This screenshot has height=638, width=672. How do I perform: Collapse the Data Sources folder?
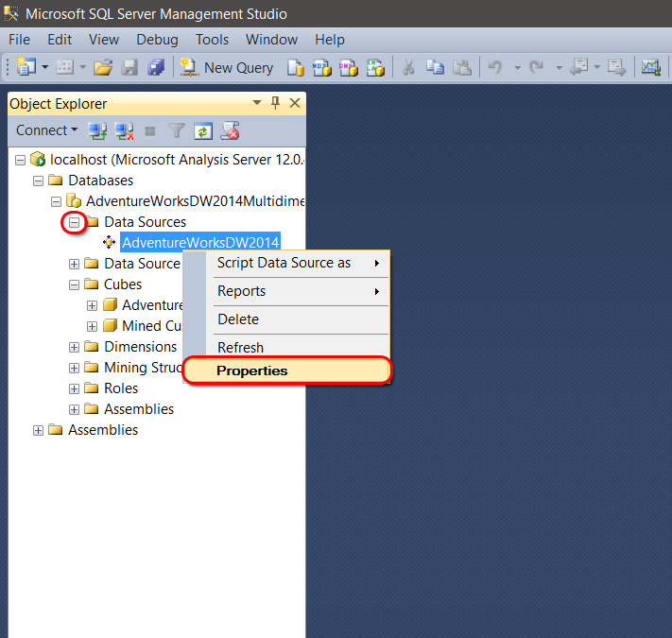click(x=74, y=223)
